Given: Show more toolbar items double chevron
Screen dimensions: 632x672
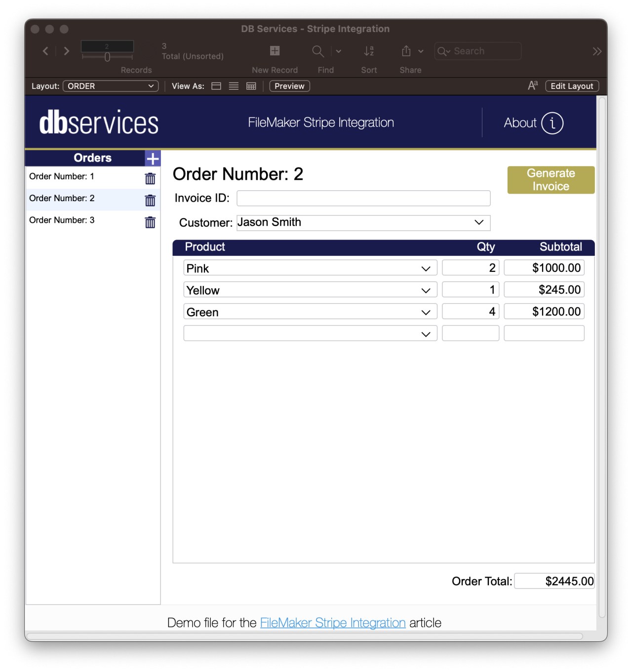Looking at the screenshot, I should pyautogui.click(x=597, y=51).
